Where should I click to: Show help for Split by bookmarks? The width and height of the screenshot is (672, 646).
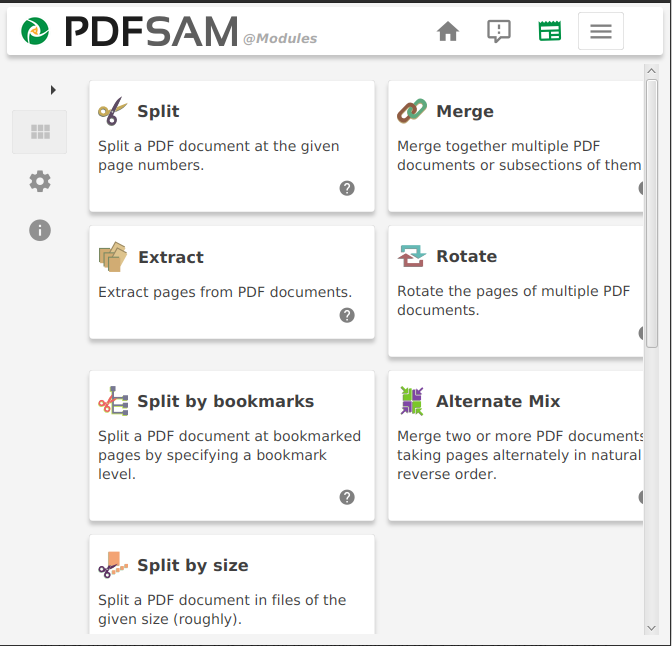tap(347, 497)
